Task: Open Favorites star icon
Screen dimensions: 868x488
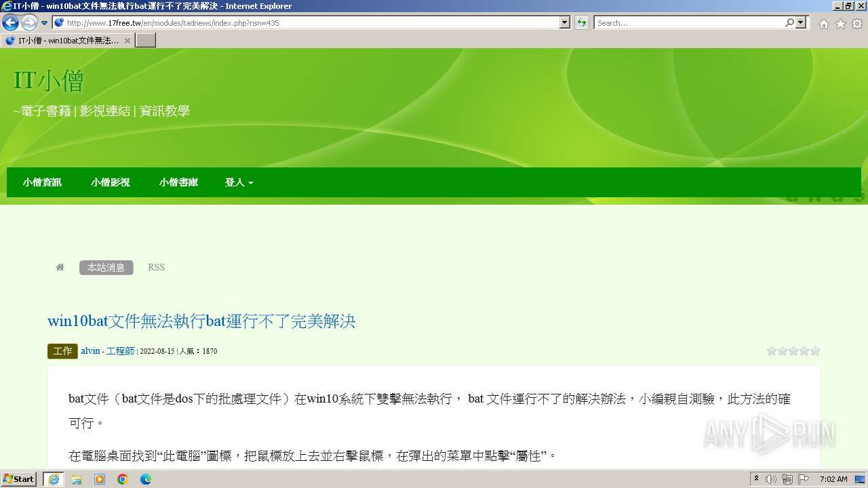Action: click(x=840, y=24)
